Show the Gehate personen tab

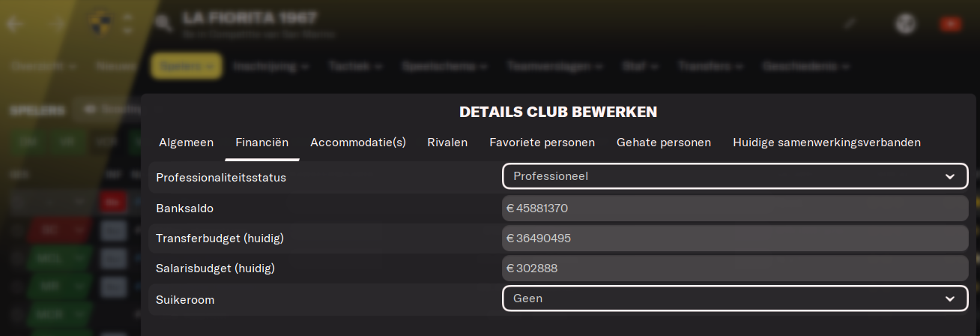coord(664,142)
